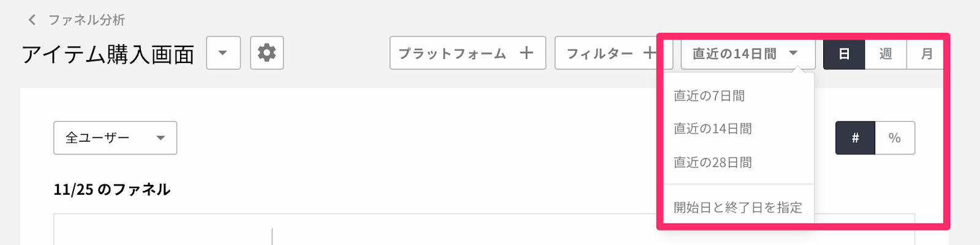Switch to weekly view with 週 toggle
Screen dimensions: 980x245
pos(886,54)
